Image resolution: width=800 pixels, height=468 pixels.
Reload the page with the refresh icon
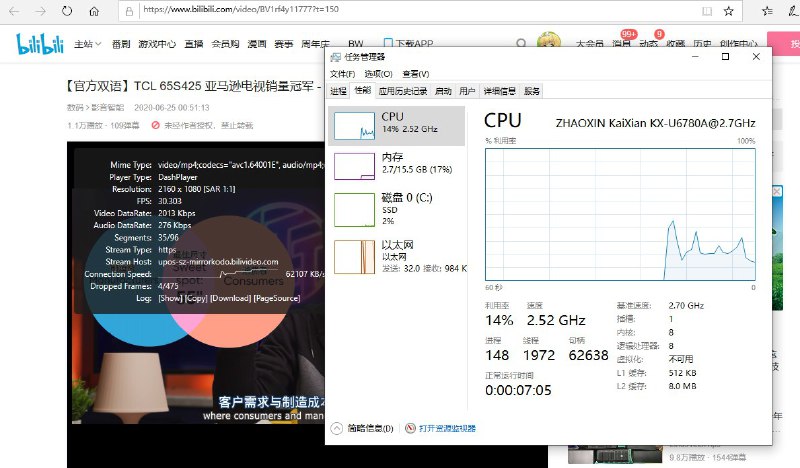pyautogui.click(x=67, y=11)
